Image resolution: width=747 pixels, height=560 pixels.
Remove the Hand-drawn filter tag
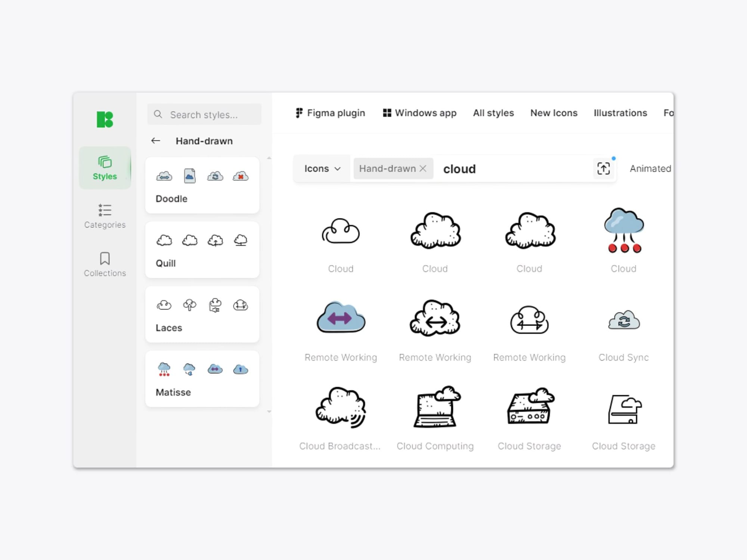(x=423, y=168)
